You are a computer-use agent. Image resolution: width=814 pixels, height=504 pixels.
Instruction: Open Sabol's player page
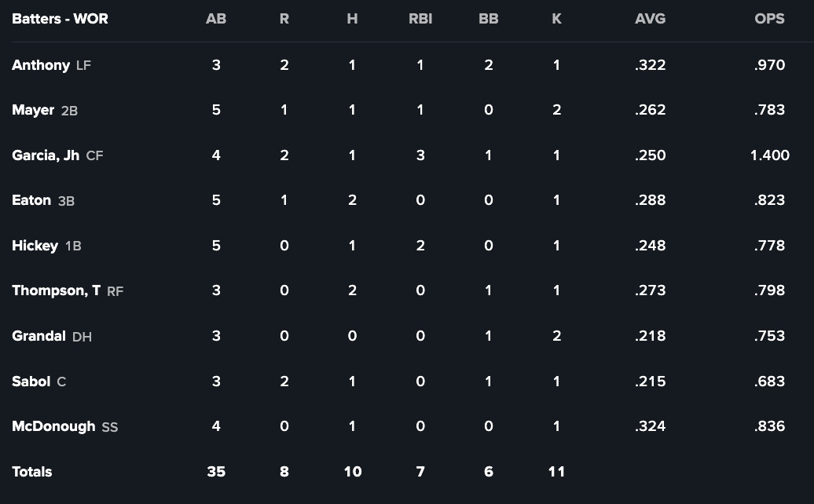coord(31,382)
